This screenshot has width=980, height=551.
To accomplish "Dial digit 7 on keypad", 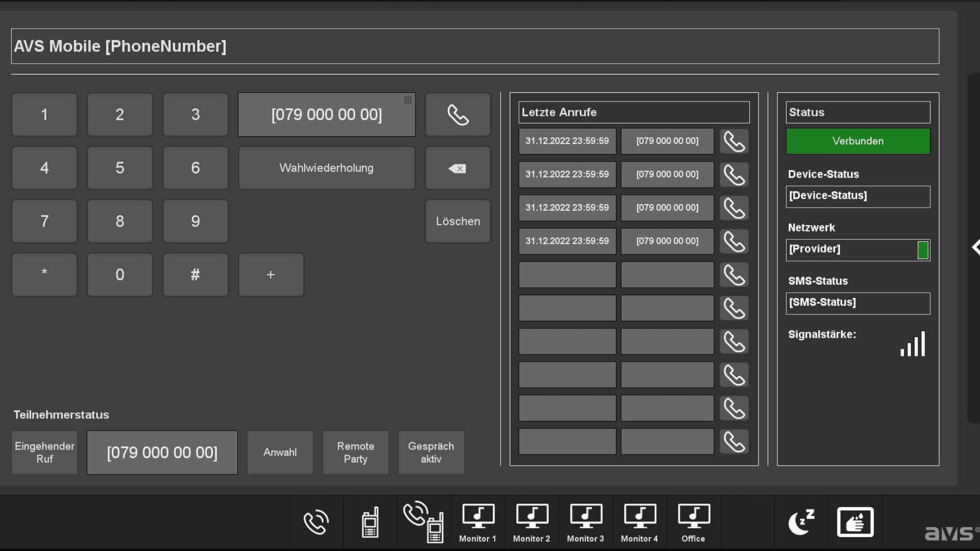I will 44,221.
